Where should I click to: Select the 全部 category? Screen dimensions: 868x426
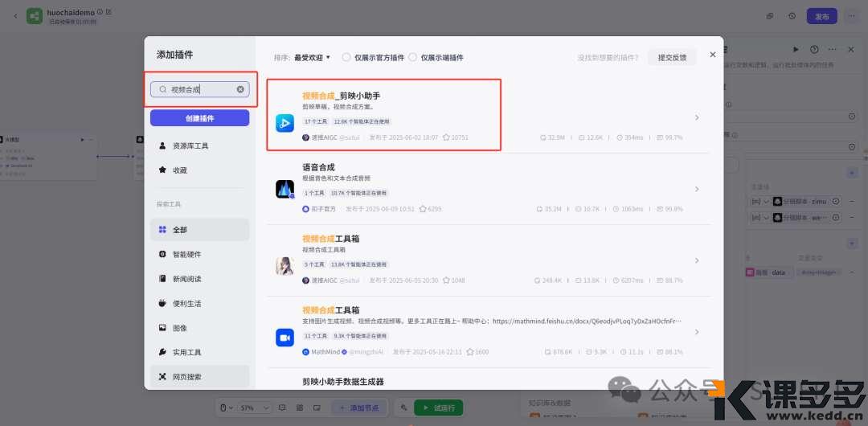(x=200, y=229)
